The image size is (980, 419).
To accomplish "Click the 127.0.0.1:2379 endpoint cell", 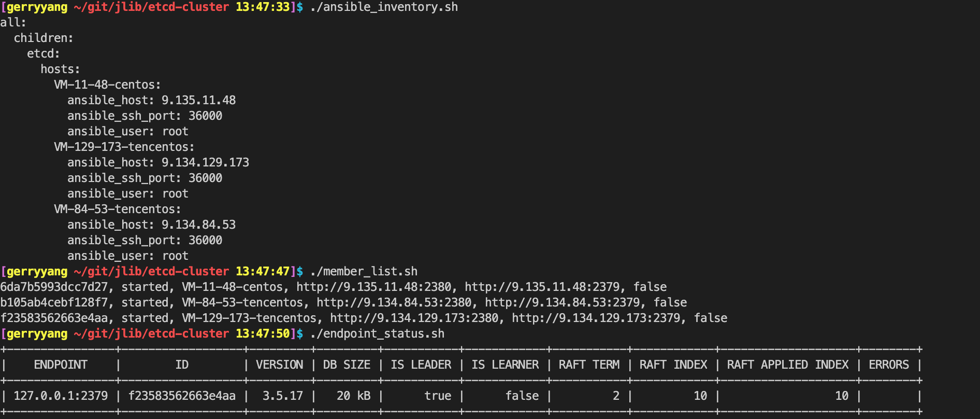I will tap(61, 396).
